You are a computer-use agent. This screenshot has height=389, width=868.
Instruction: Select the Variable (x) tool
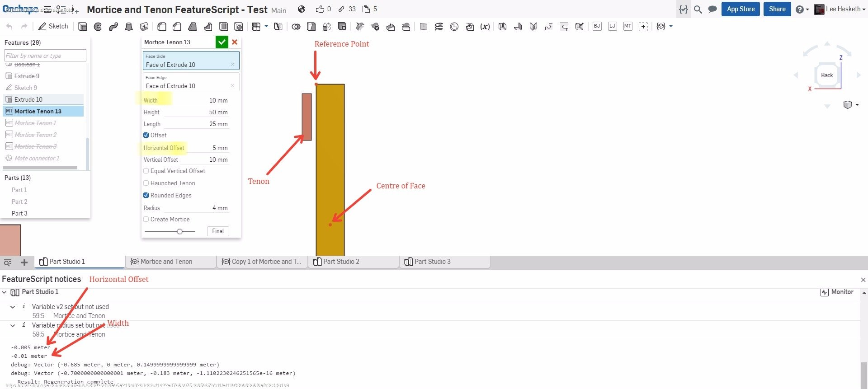click(485, 27)
